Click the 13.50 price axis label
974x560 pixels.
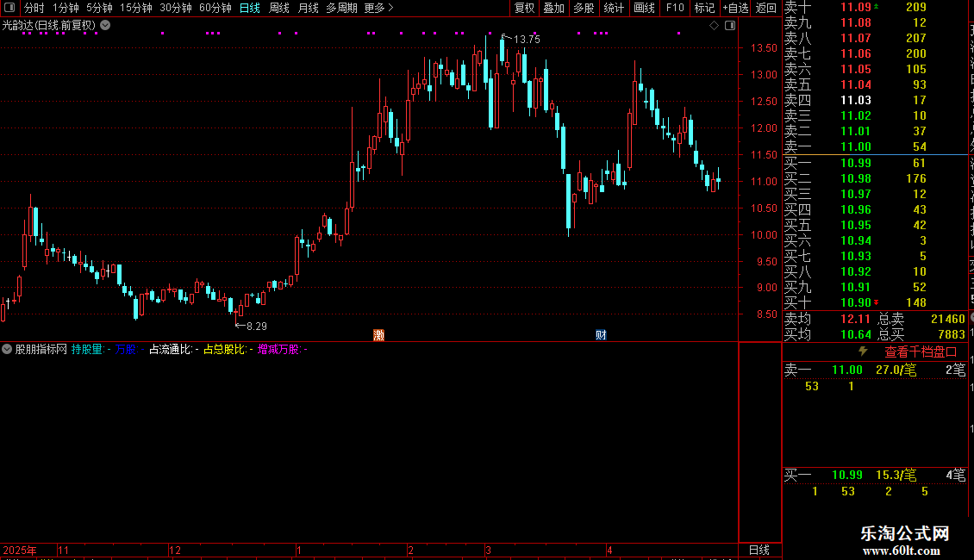764,47
